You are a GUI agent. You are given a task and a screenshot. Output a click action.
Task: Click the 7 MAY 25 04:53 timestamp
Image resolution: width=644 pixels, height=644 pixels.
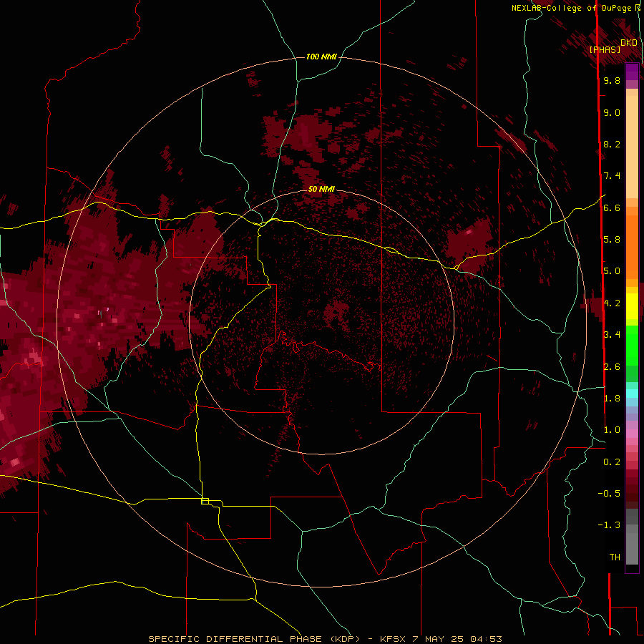tap(457, 639)
